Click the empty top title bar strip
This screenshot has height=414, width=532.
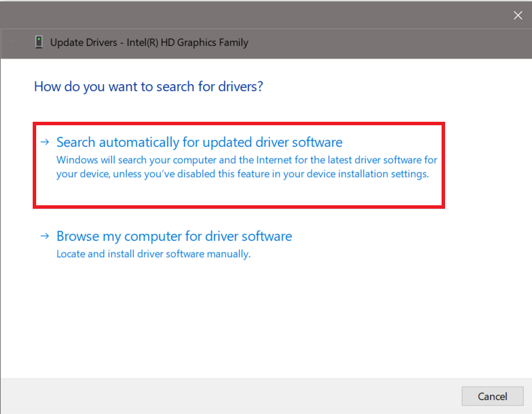(264, 15)
